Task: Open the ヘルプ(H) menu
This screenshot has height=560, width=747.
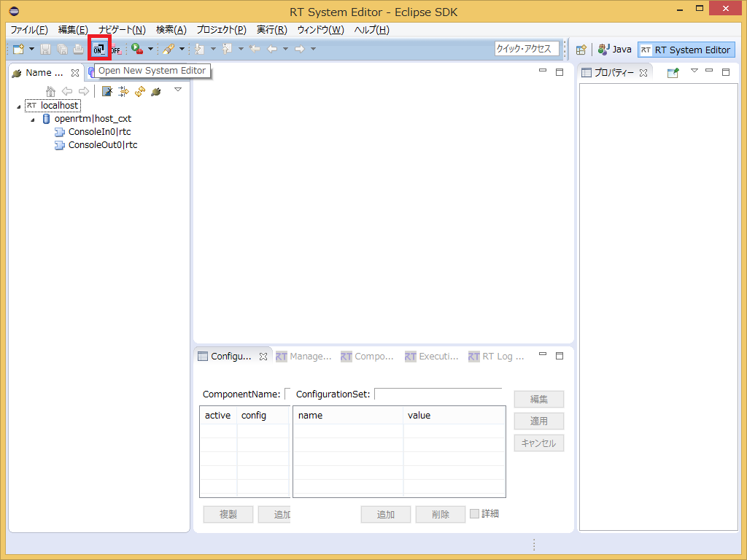Action: pyautogui.click(x=371, y=30)
